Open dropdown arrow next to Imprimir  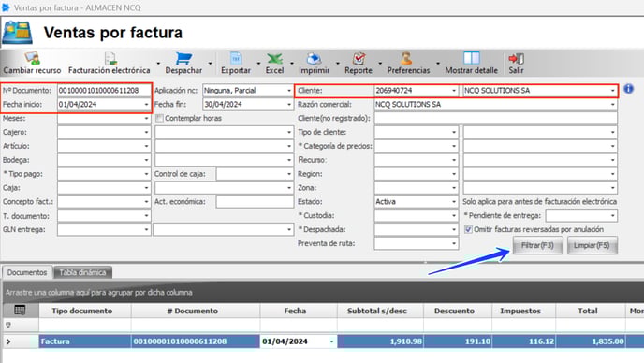click(x=338, y=64)
